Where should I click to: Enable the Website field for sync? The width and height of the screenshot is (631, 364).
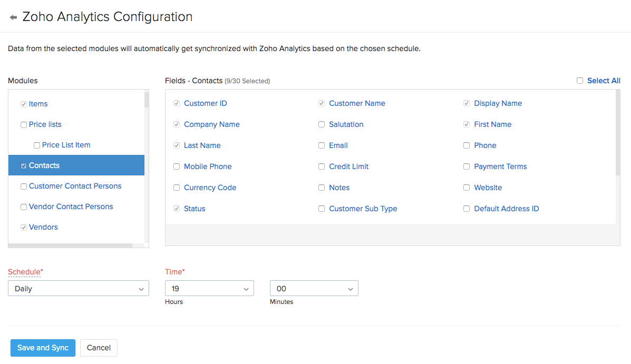(467, 188)
